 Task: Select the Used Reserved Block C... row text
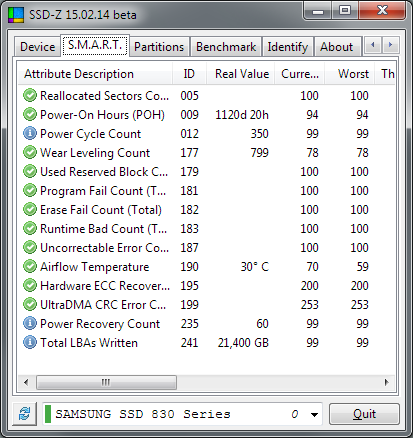pyautogui.click(x=104, y=172)
